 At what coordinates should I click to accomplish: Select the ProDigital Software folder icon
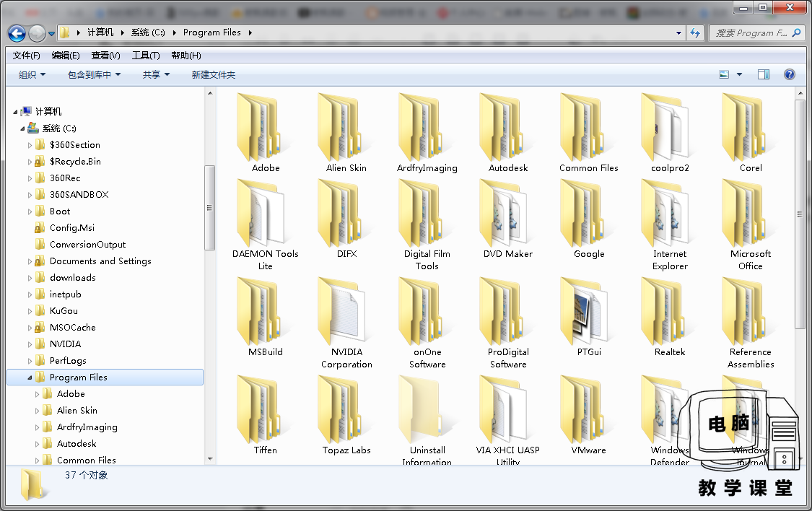[502, 310]
